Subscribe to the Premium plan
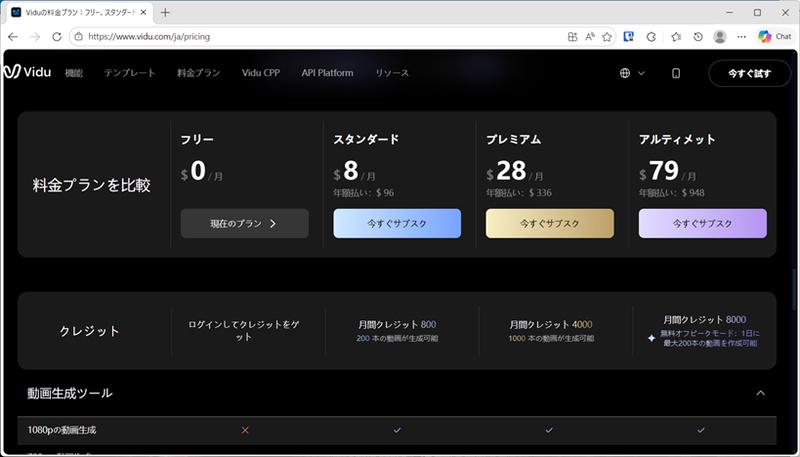Viewport: 800px width, 457px height. point(549,223)
